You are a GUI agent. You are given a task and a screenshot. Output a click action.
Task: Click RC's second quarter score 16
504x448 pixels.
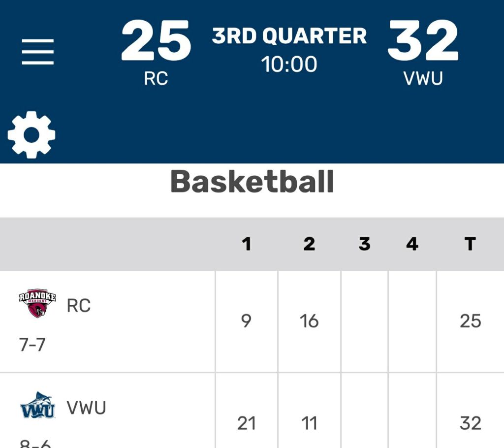point(309,321)
